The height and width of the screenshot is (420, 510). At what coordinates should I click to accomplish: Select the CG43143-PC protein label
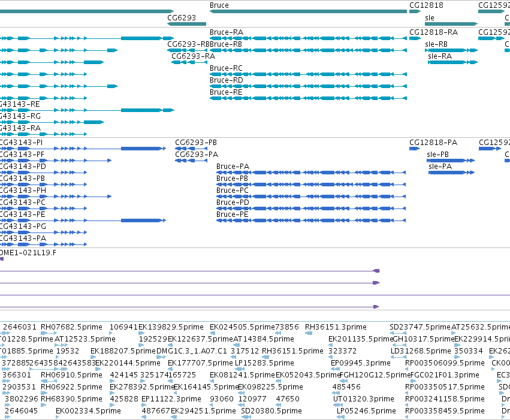(x=22, y=203)
